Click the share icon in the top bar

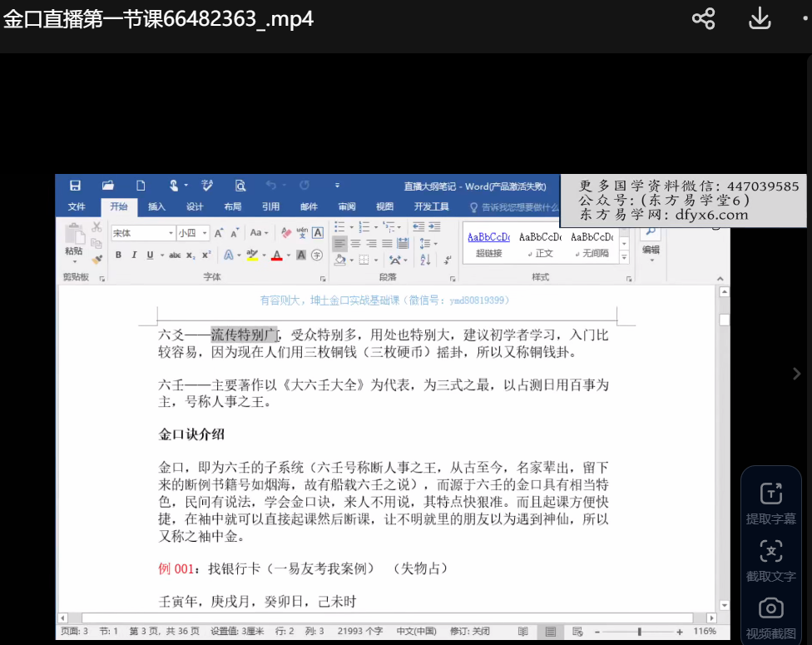[704, 19]
